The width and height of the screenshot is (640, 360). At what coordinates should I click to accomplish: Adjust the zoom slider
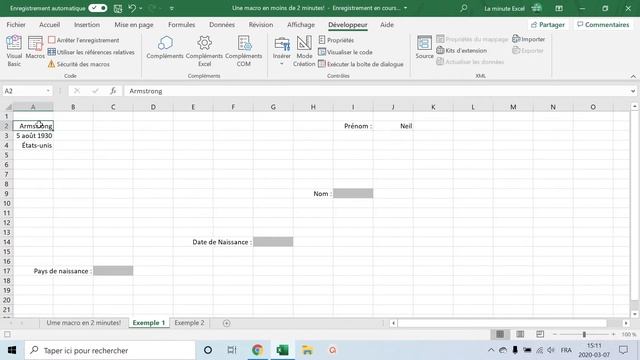pos(584,334)
